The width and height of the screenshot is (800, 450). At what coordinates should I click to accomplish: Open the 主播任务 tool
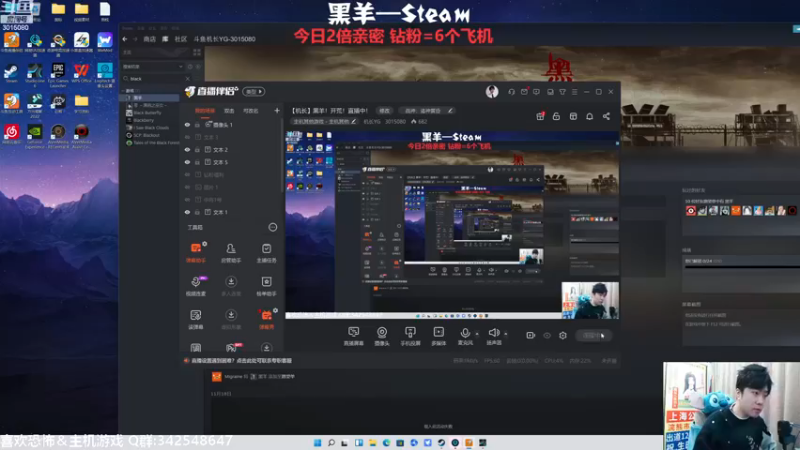pos(266,253)
